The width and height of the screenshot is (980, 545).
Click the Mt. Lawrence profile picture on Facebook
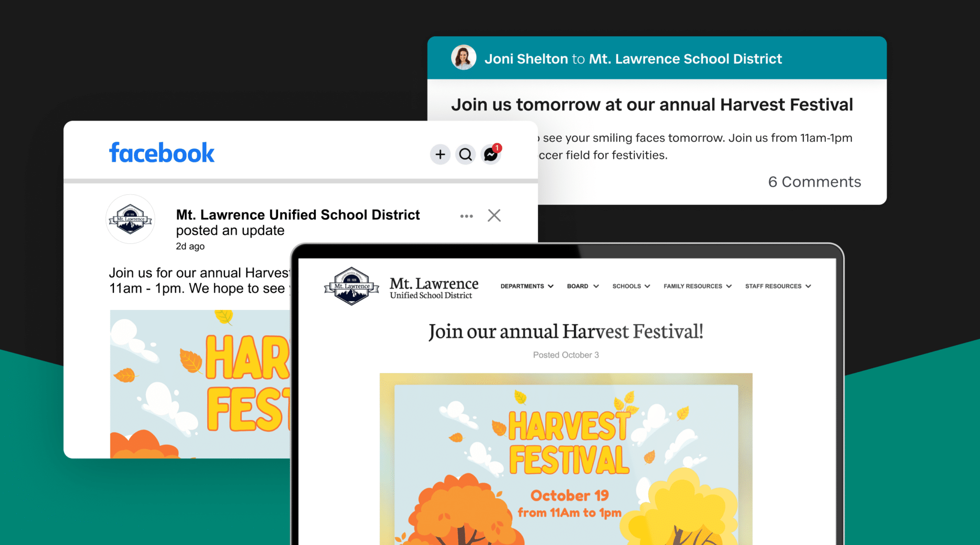130,219
